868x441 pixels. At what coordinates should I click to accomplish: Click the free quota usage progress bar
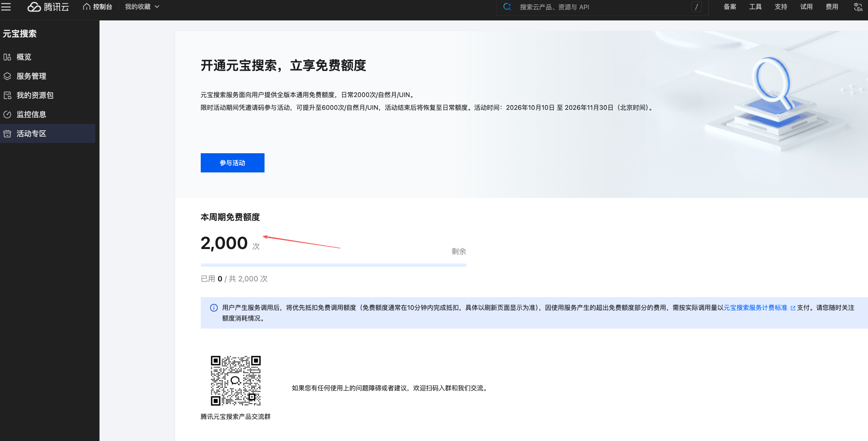[333, 265]
